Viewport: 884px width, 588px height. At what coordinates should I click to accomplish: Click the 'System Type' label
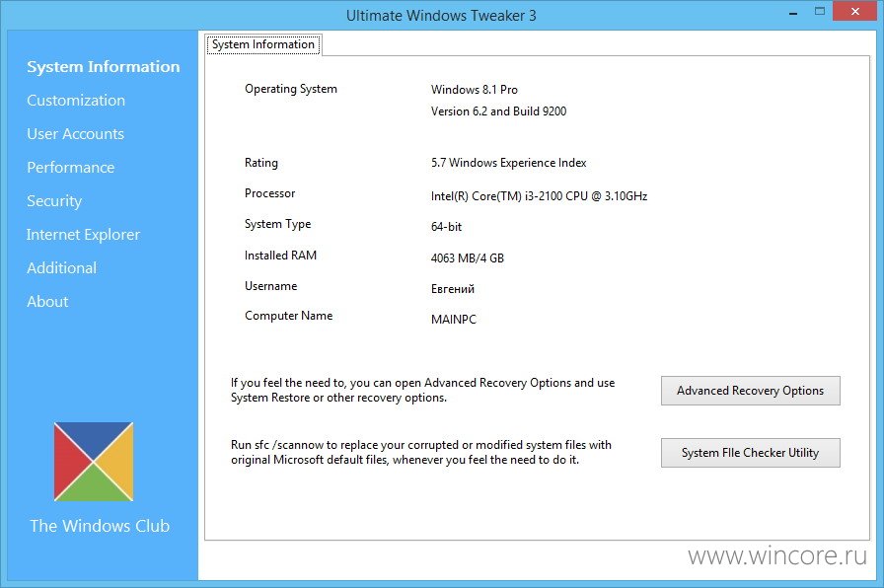click(x=277, y=224)
